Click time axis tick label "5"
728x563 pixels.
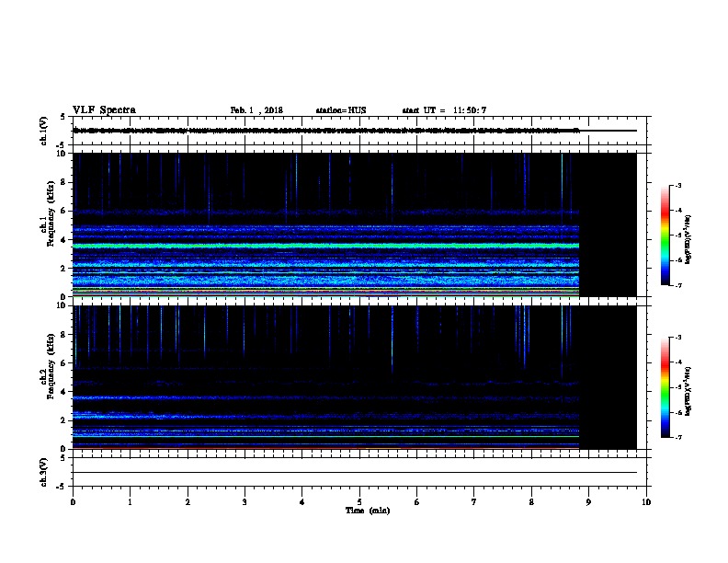coord(359,502)
